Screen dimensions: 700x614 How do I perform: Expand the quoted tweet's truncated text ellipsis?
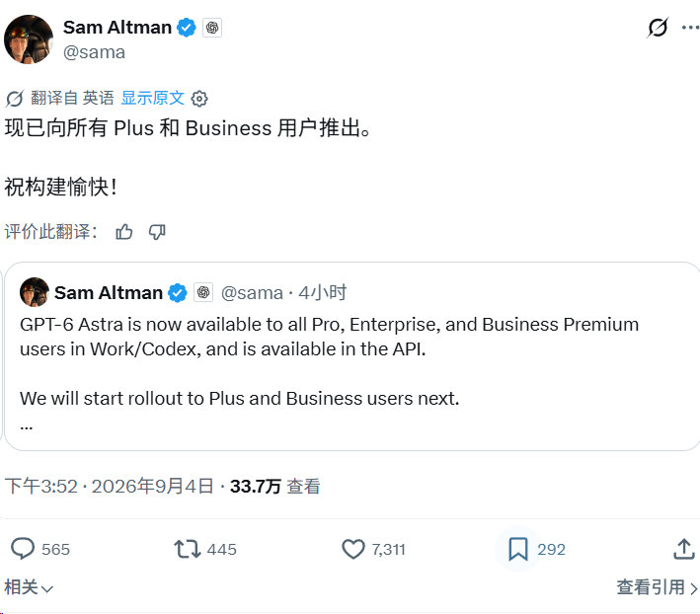coord(27,427)
